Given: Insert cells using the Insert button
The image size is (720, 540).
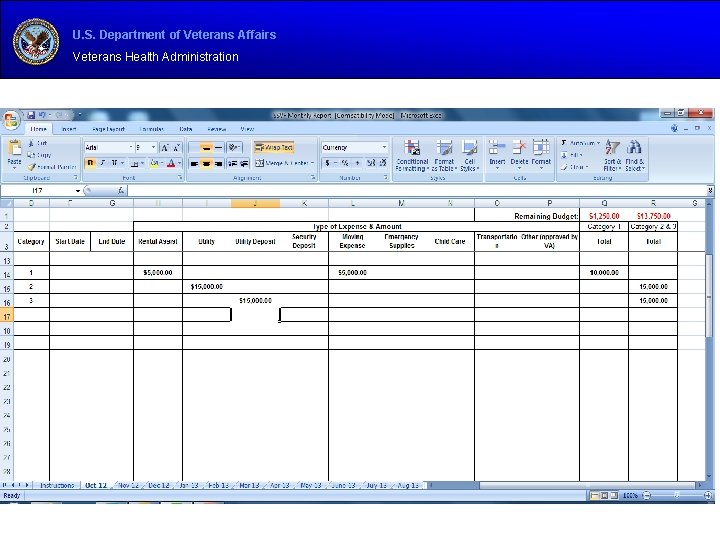Looking at the screenshot, I should pos(497,155).
